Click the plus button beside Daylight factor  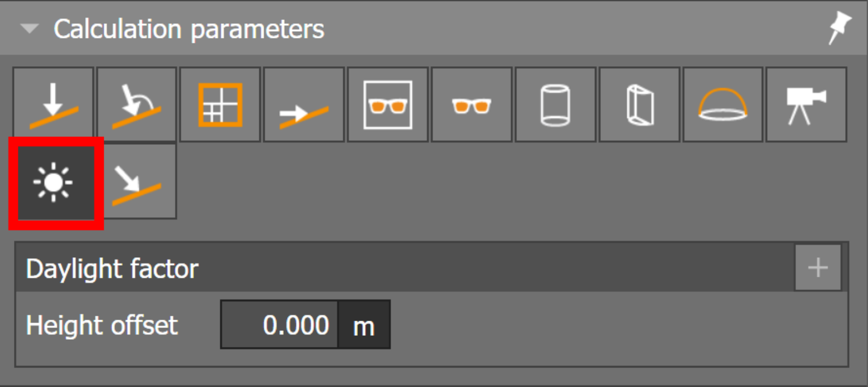click(818, 268)
